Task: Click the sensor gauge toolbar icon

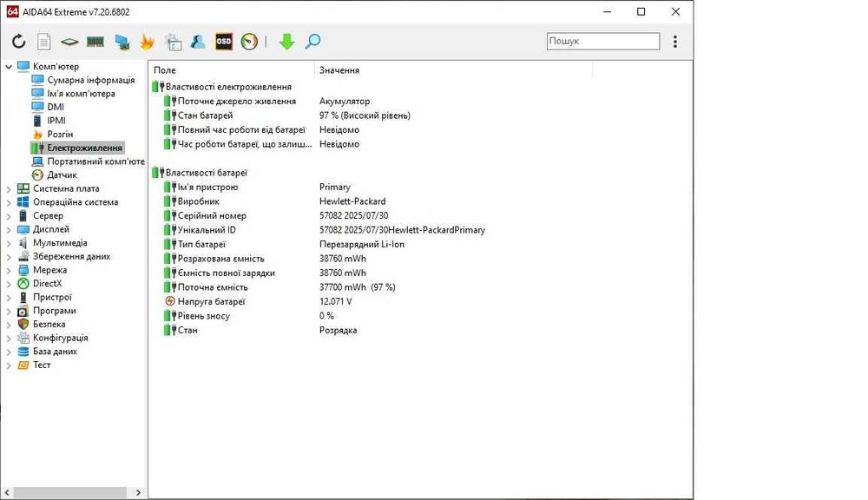Action: click(249, 42)
